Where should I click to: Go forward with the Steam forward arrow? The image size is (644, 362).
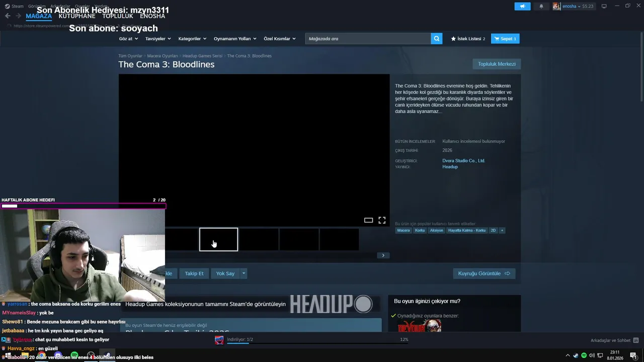click(18, 16)
